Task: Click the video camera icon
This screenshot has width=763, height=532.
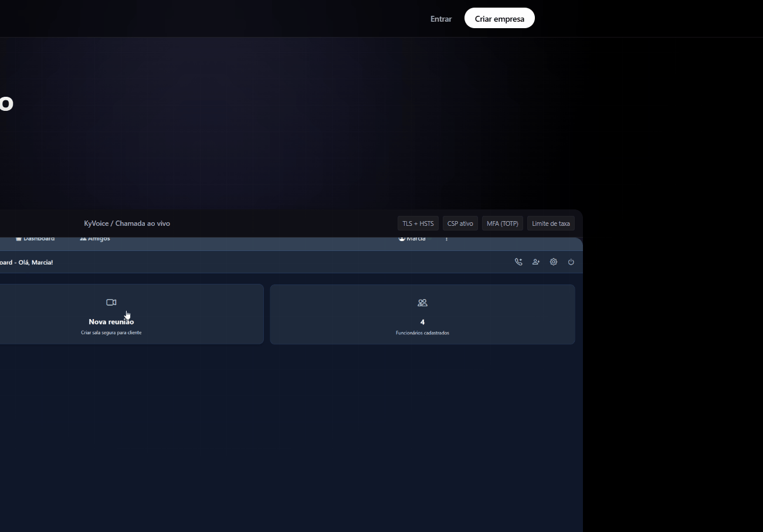Action: [x=111, y=302]
